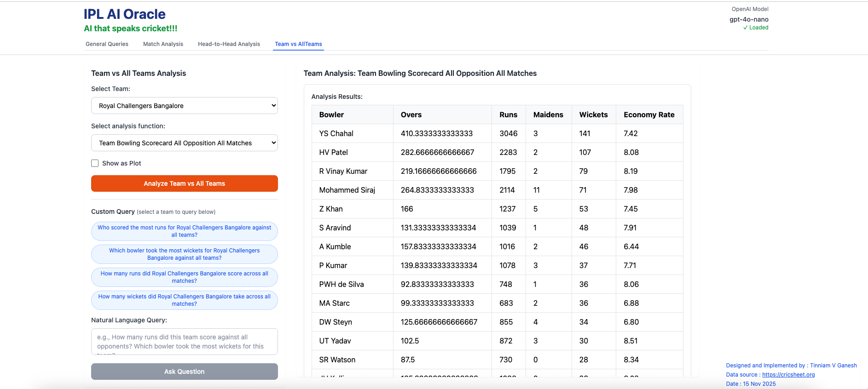Open the General Queries tab
Image resolution: width=868 pixels, height=389 pixels.
(107, 44)
